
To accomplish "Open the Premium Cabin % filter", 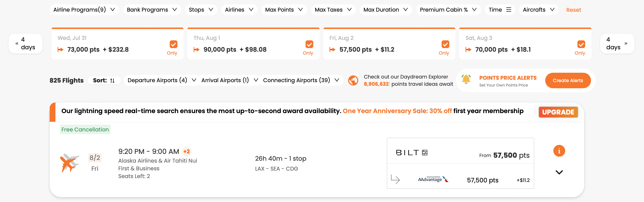I will [x=448, y=9].
